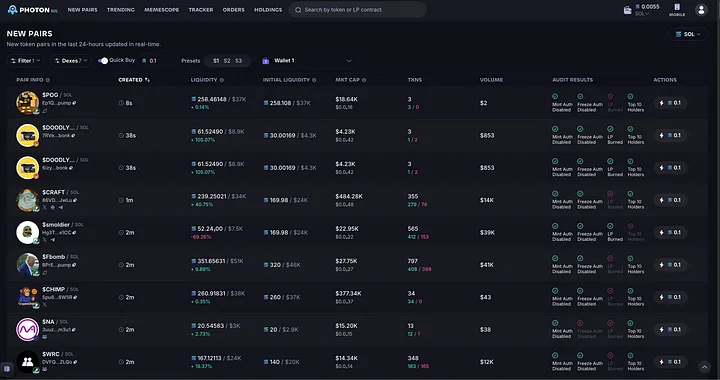Click the Pair Info help icon
The image size is (720, 380).
pyautogui.click(x=48, y=80)
